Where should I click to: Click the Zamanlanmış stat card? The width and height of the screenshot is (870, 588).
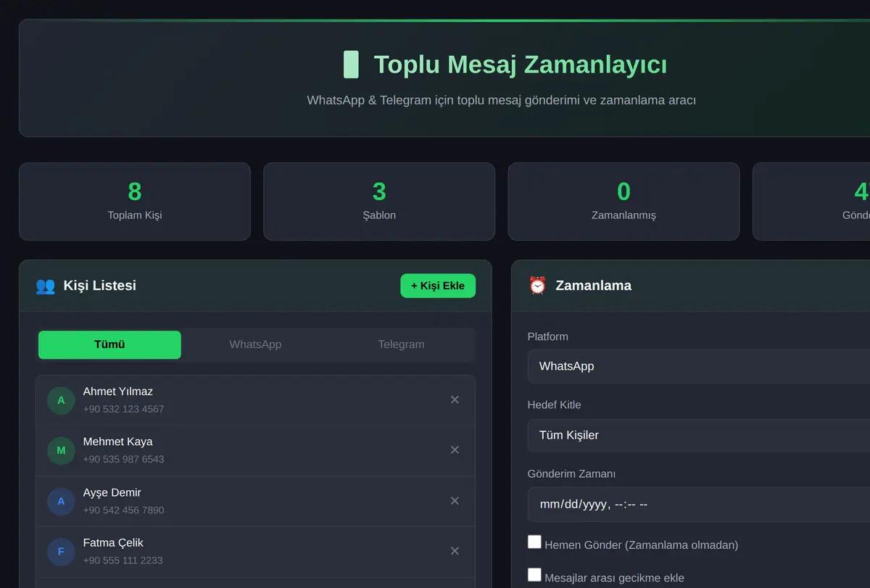pyautogui.click(x=623, y=202)
